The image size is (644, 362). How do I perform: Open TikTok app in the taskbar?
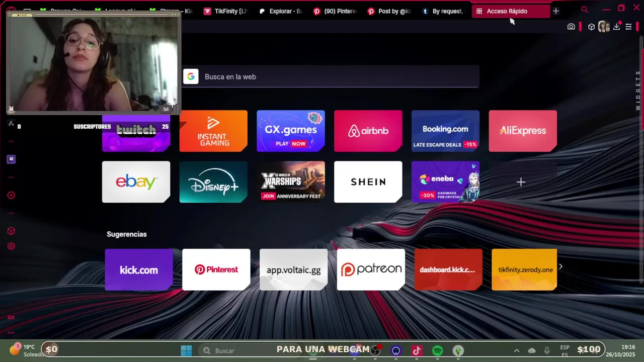[417, 350]
